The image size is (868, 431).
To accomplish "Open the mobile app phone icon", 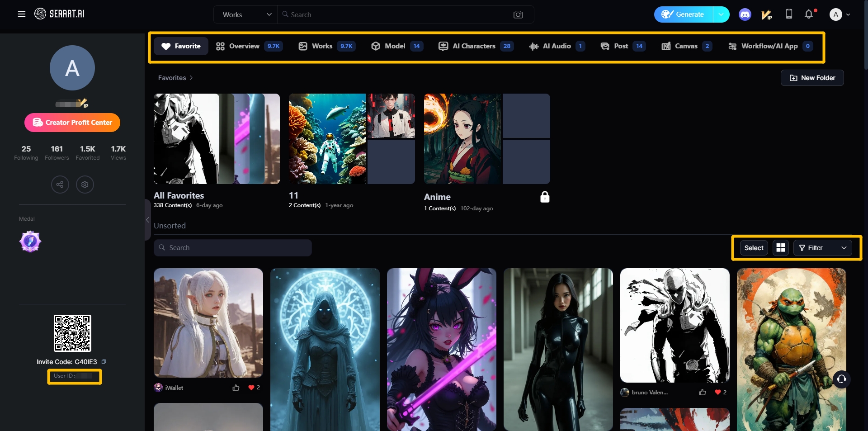I will pyautogui.click(x=789, y=14).
